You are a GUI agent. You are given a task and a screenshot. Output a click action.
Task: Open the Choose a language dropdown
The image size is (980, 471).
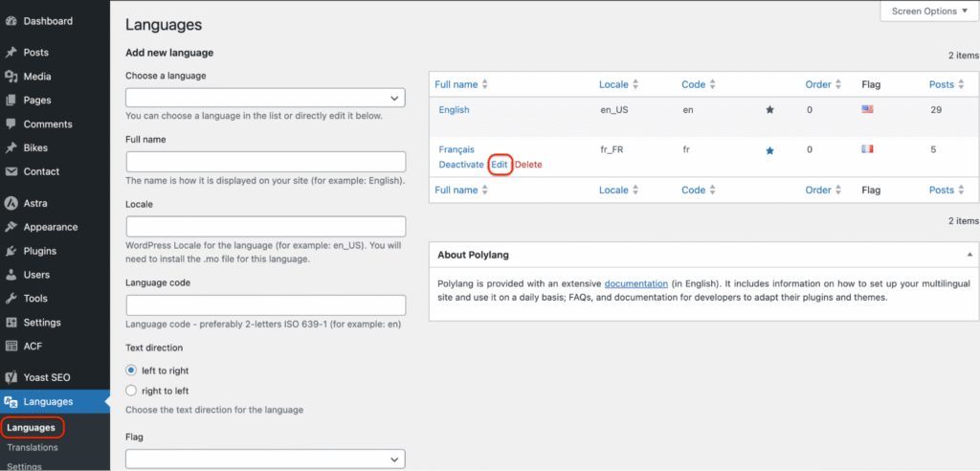point(266,99)
